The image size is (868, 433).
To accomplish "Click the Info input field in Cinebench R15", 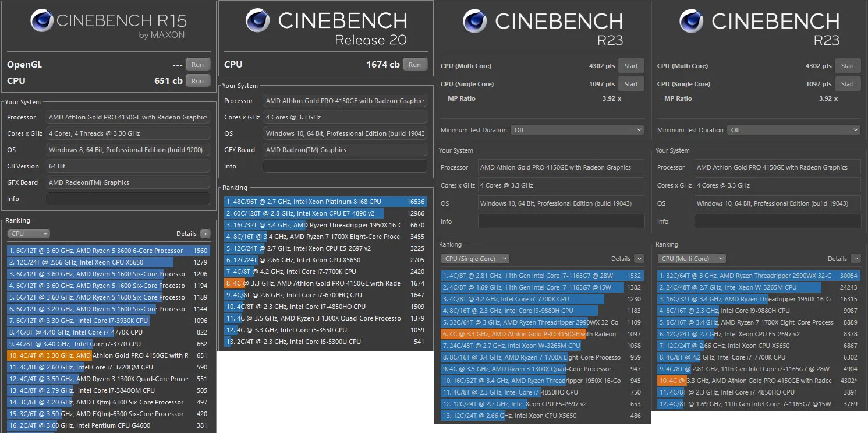I will tap(127, 199).
